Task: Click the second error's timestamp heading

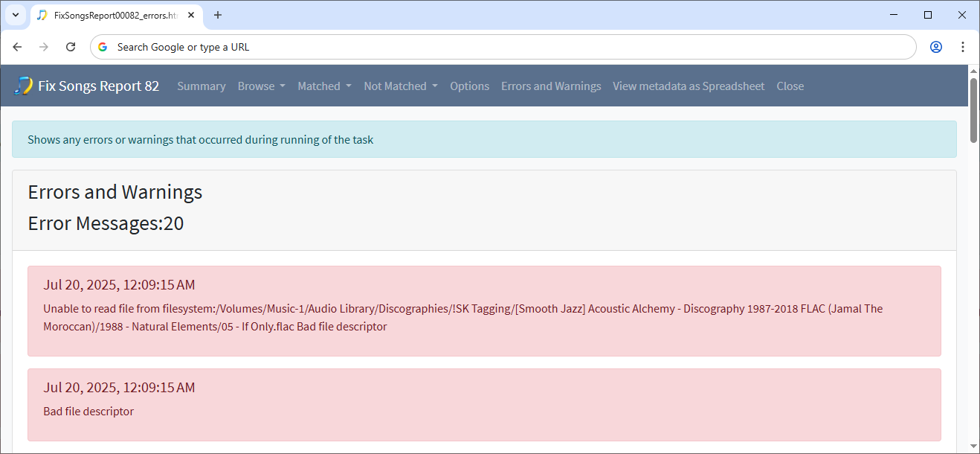Action: click(119, 388)
